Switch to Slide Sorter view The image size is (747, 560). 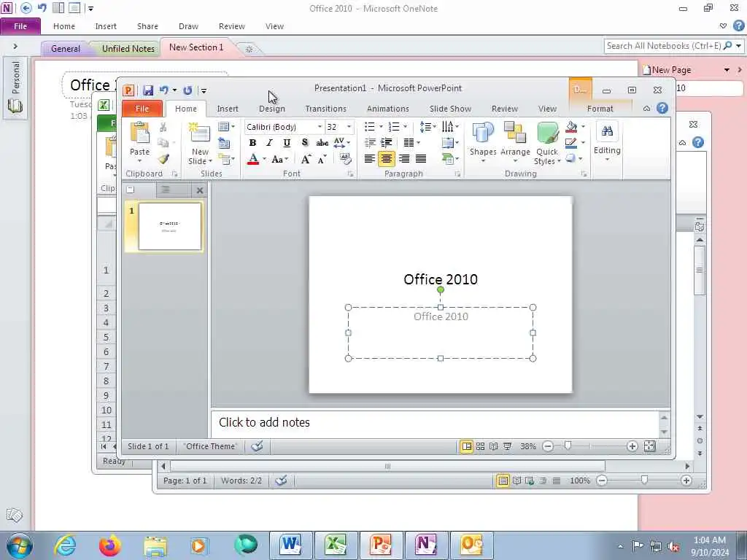[x=480, y=446]
